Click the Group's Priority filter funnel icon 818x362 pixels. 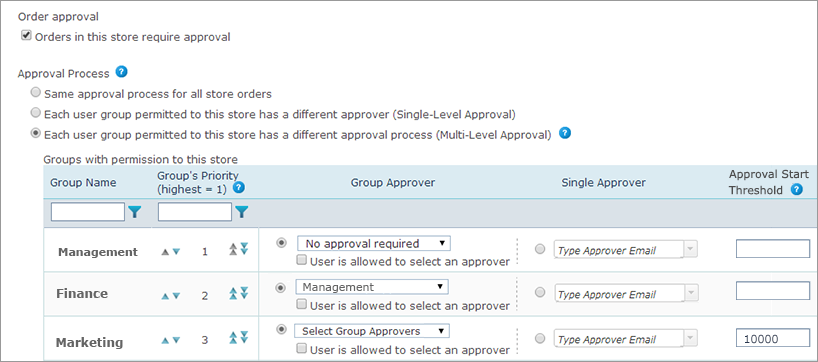pyautogui.click(x=242, y=212)
